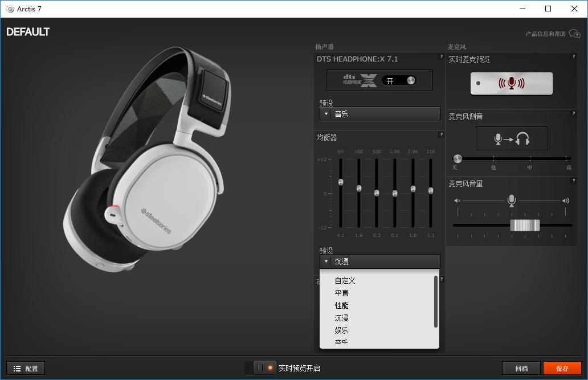Click the 回档 revert button
Viewport: 588px width, 380px height.
coord(521,369)
